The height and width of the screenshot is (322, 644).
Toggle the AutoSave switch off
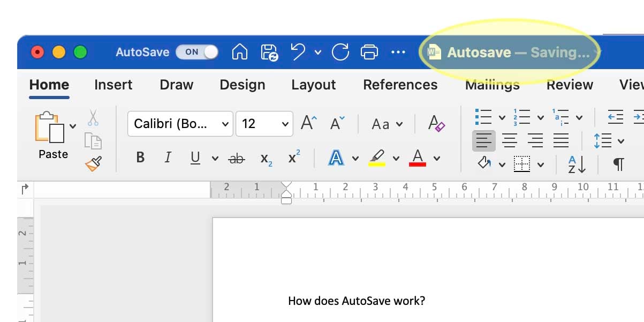click(x=197, y=52)
